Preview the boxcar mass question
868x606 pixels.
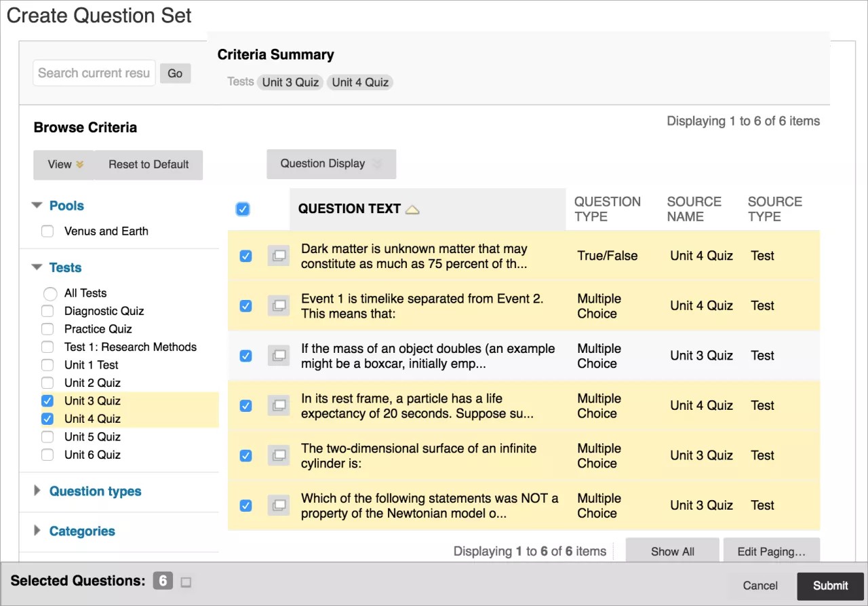tap(278, 356)
